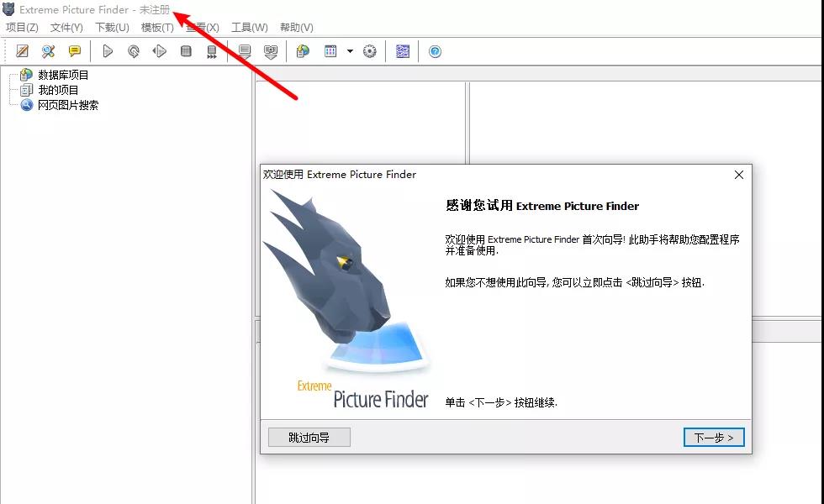Click the grid view mode icon
824x504 pixels.
point(330,51)
